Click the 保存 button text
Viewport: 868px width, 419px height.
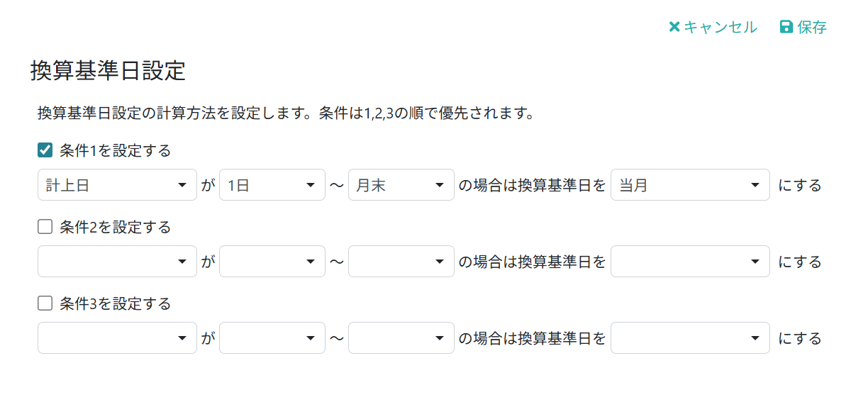point(812,27)
